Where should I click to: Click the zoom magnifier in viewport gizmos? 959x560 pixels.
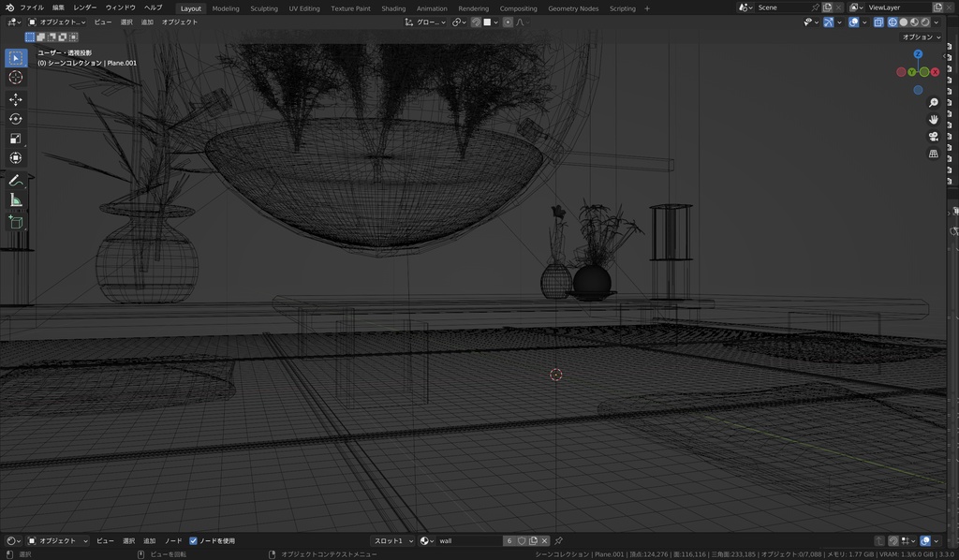(x=934, y=103)
